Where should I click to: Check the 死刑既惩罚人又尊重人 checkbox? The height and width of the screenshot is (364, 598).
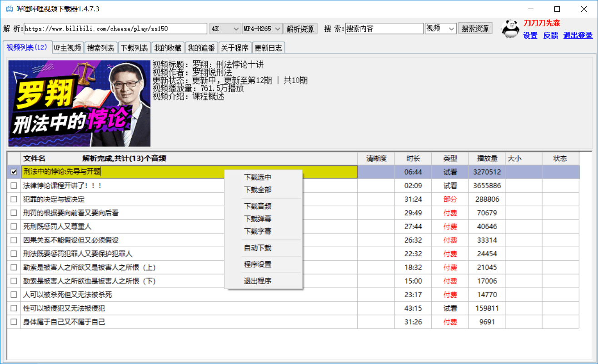[13, 226]
